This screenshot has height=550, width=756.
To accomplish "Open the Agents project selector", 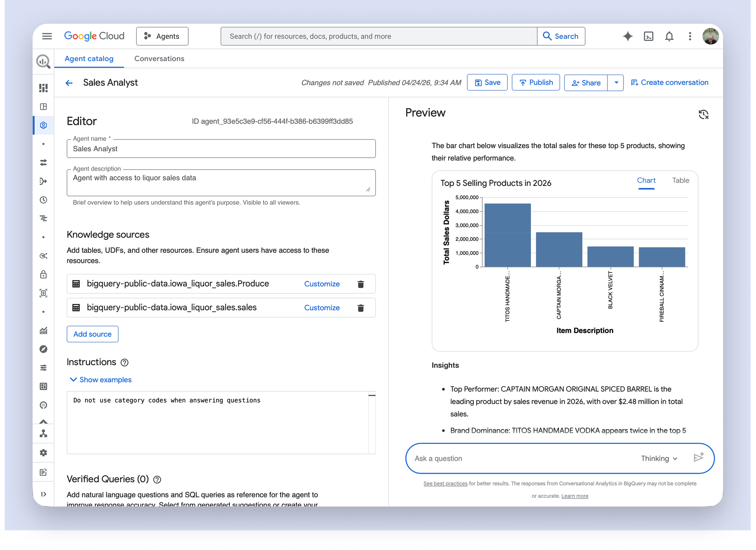I will pyautogui.click(x=162, y=36).
